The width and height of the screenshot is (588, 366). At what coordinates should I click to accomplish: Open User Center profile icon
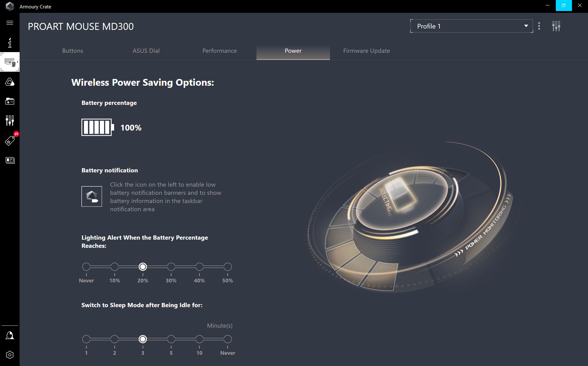10,335
